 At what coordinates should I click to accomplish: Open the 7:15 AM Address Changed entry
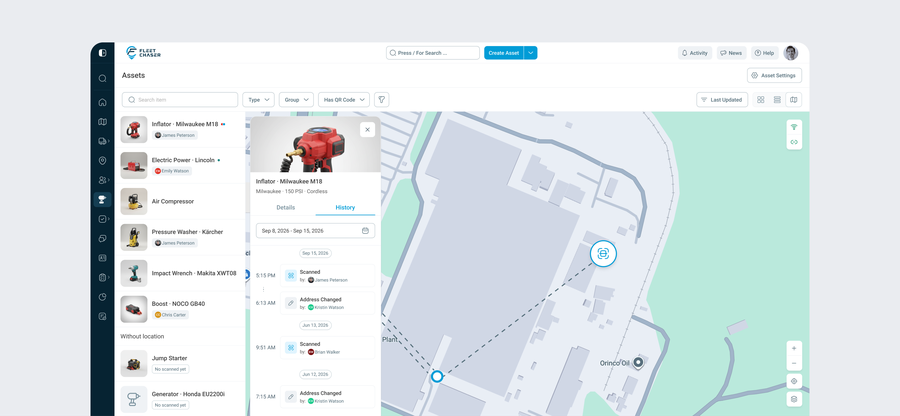[x=327, y=396]
